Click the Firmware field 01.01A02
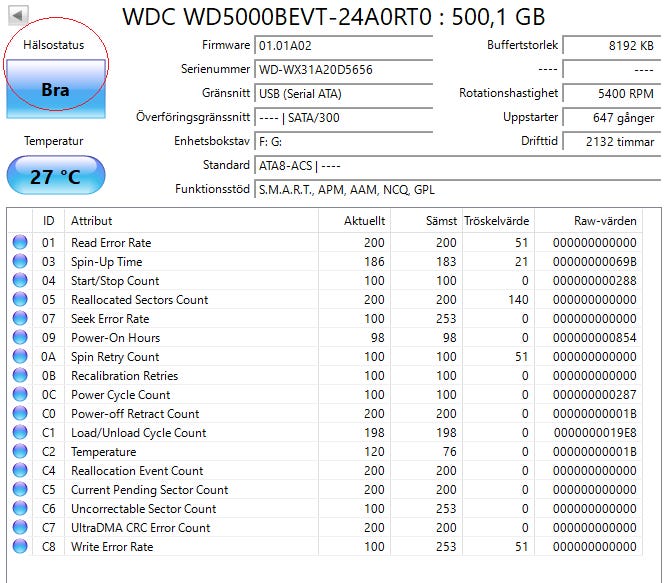 (x=343, y=45)
